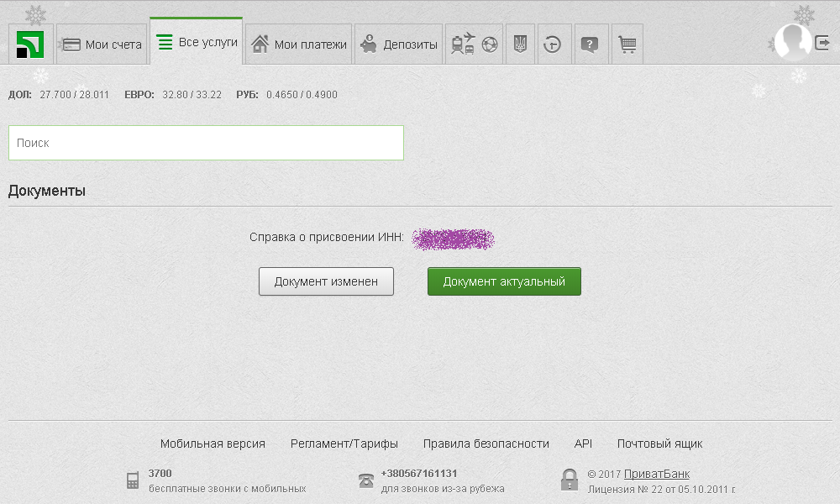Open the tickets transport icon tab
Screen dimensions: 840x504
coord(474,45)
